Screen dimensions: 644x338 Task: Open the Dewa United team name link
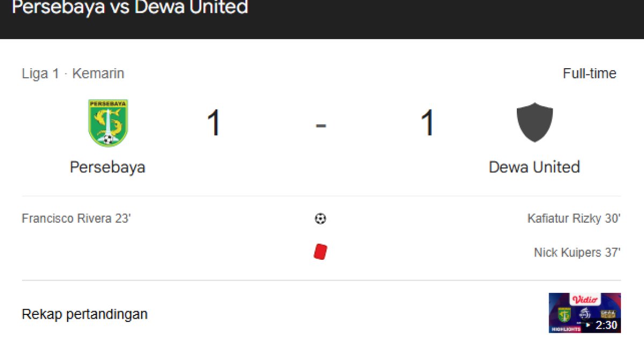click(x=534, y=167)
